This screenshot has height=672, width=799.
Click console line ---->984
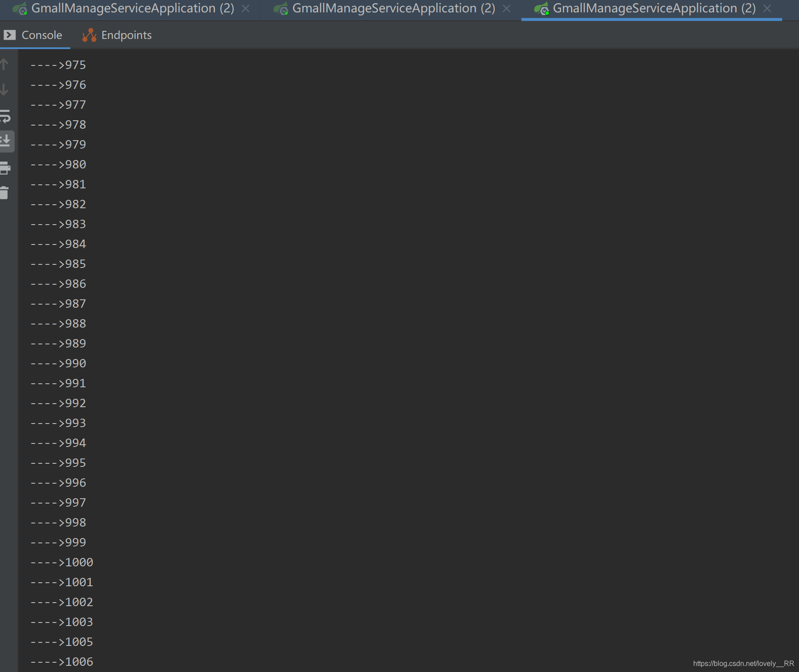(x=58, y=244)
